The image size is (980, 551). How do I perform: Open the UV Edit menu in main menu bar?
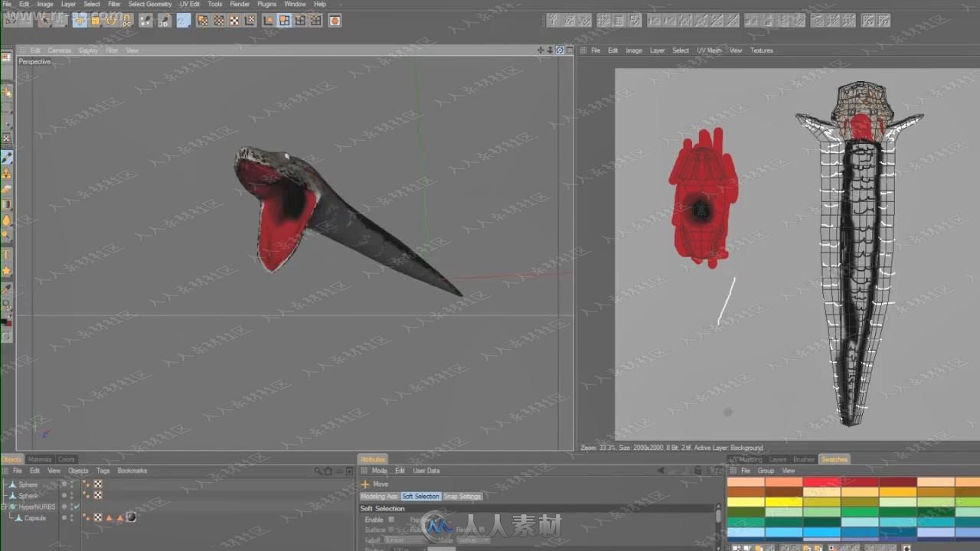coord(190,4)
